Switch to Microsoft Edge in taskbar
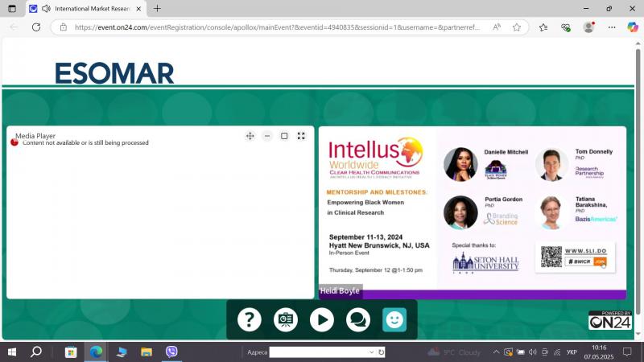This screenshot has height=362, width=644. pyautogui.click(x=96, y=352)
